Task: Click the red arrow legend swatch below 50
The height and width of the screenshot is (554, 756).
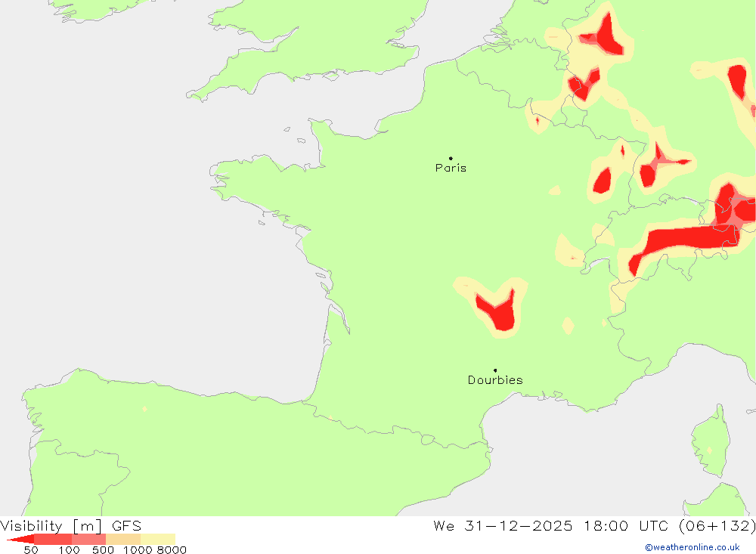Action: click(20, 539)
